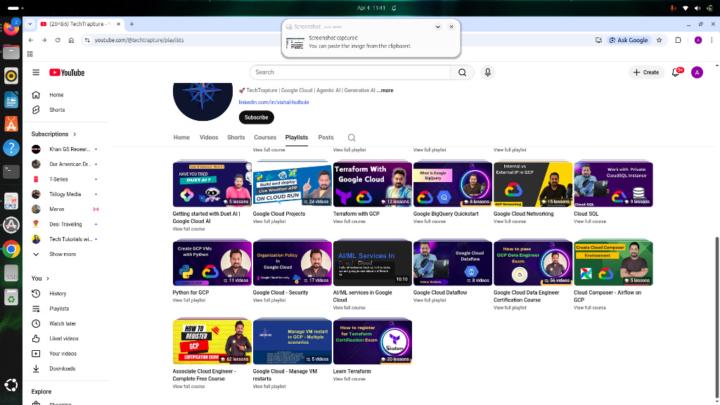Open a new browser tab

click(131, 24)
